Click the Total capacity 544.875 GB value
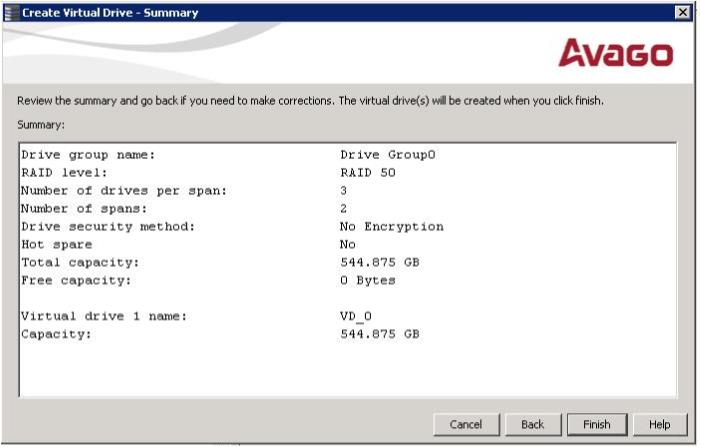This screenshot has width=701, height=447. (x=380, y=263)
